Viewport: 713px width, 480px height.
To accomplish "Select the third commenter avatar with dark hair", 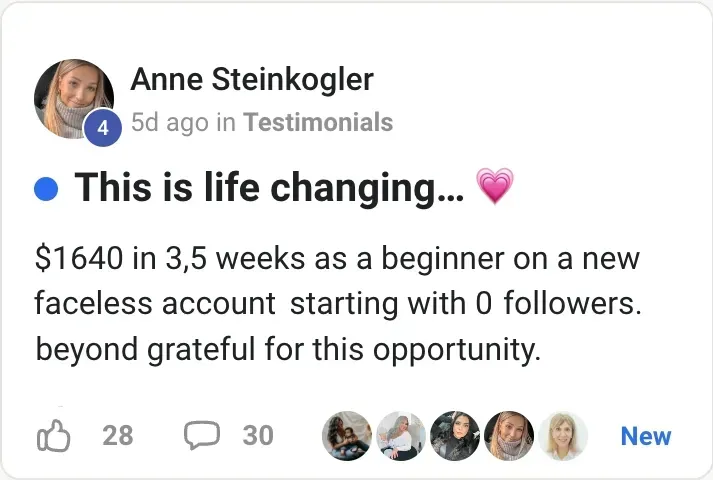I will 455,436.
